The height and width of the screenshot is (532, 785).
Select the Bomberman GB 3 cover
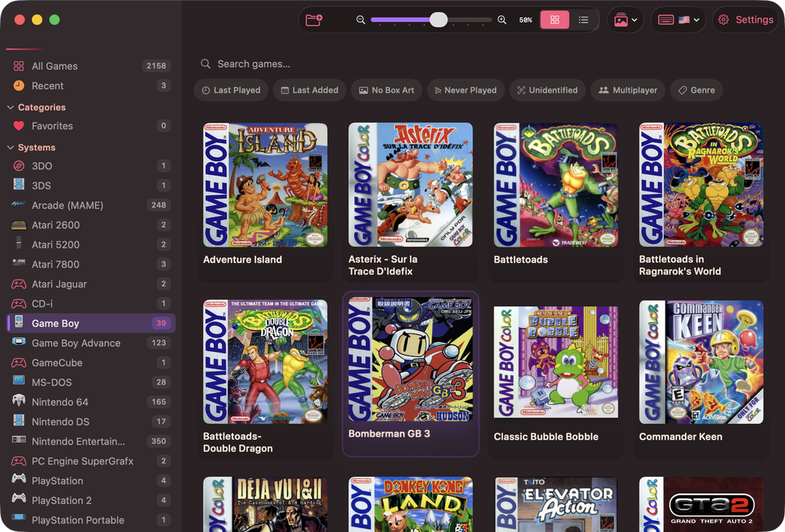[x=410, y=359]
